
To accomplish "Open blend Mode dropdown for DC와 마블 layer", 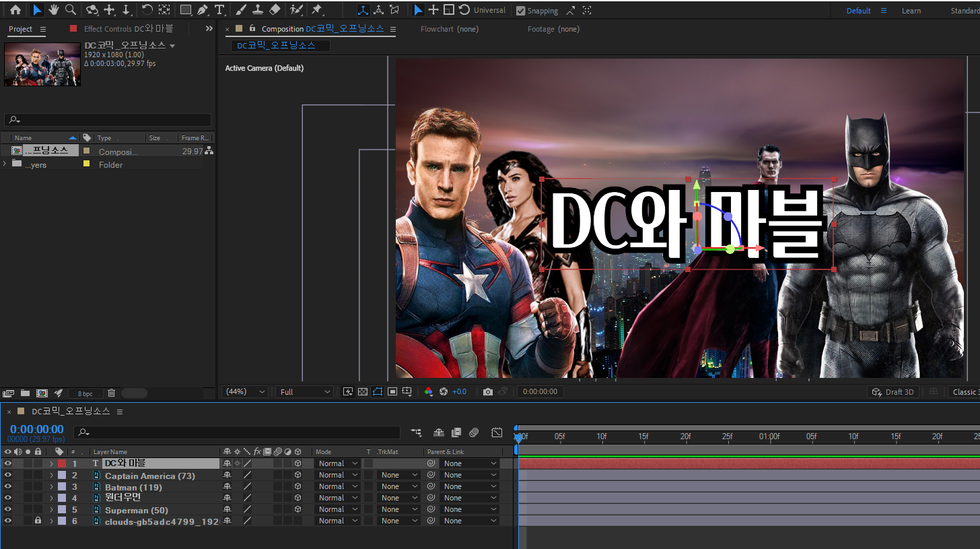I will [338, 463].
